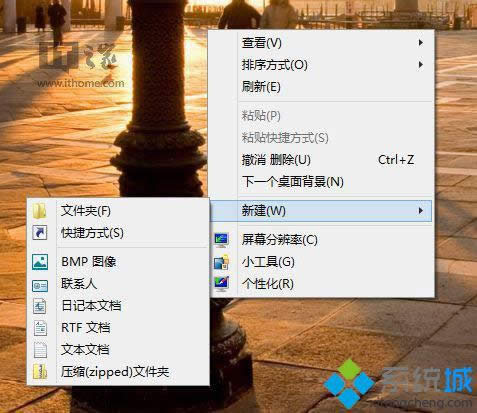Click the zipped folder icon next to 压缩(zipped)文件夹
The width and height of the screenshot is (477, 413).
pos(40,372)
